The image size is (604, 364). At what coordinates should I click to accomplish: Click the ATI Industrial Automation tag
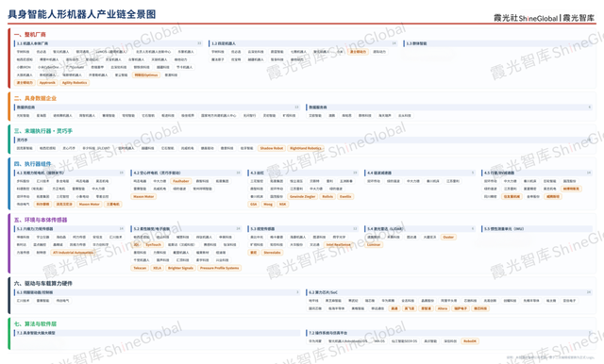click(x=73, y=253)
